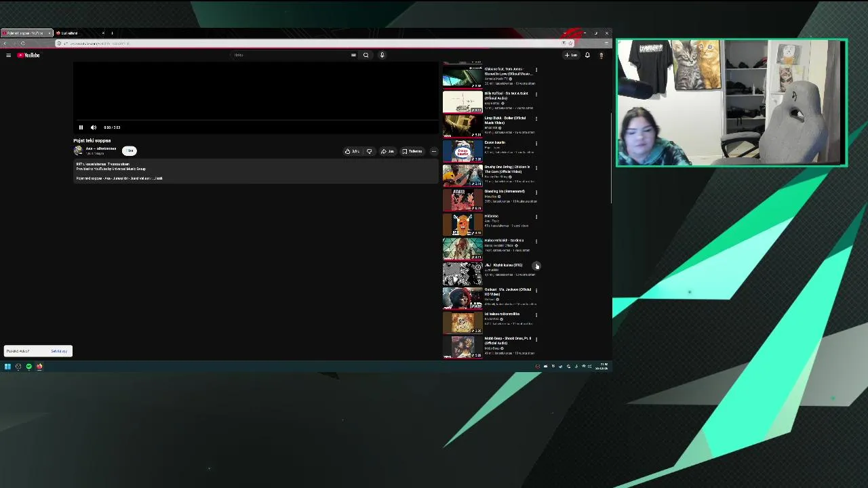Open options menu for Billy Raffoul video

click(x=536, y=94)
